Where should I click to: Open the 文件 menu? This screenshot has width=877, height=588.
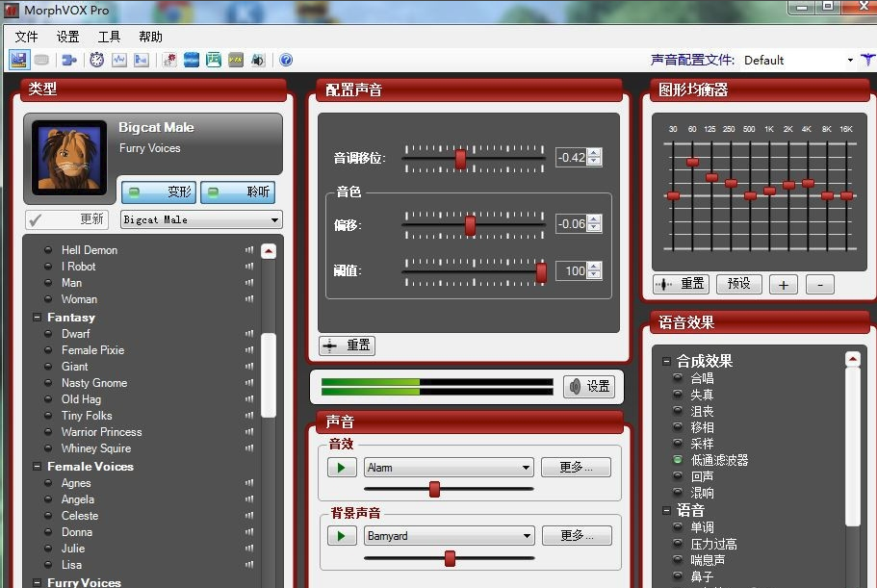point(26,36)
